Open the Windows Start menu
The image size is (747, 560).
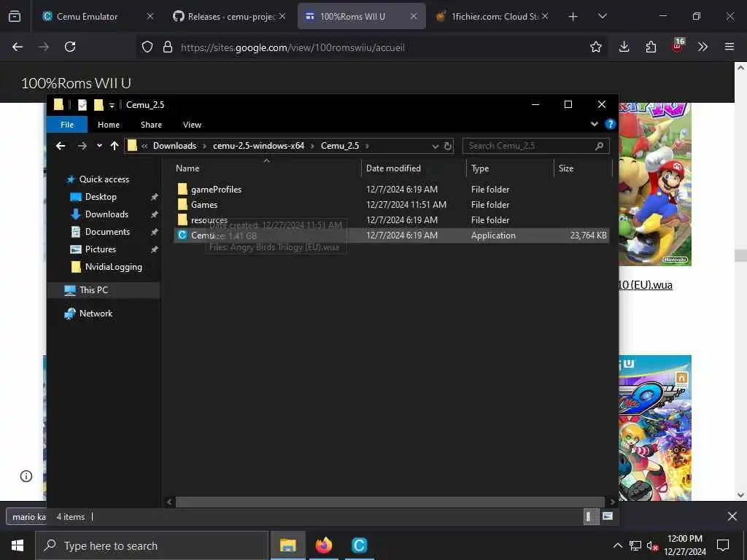[18, 545]
